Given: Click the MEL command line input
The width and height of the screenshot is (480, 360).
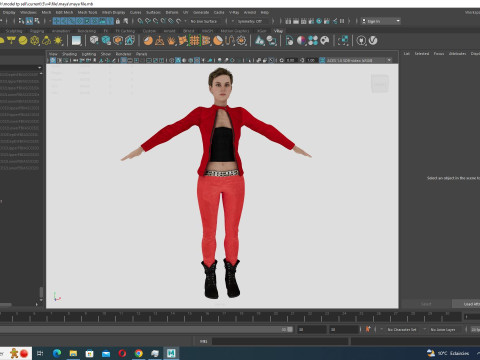Looking at the screenshot, I should point(280,341).
